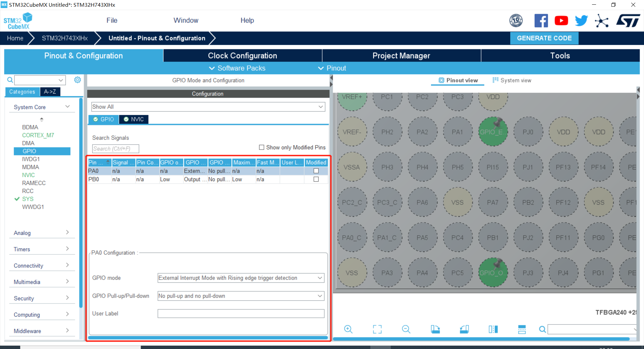Click the ST logo icon
The height and width of the screenshot is (349, 644).
click(x=628, y=21)
